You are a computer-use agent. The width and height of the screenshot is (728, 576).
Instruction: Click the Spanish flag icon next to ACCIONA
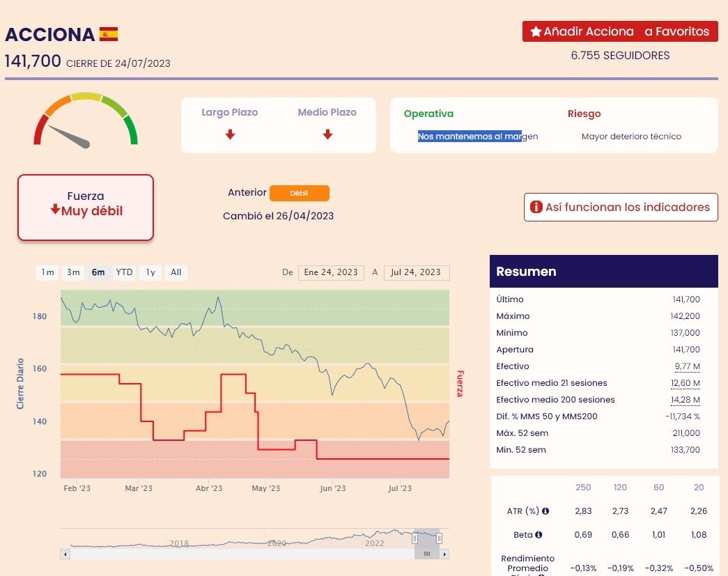(109, 34)
